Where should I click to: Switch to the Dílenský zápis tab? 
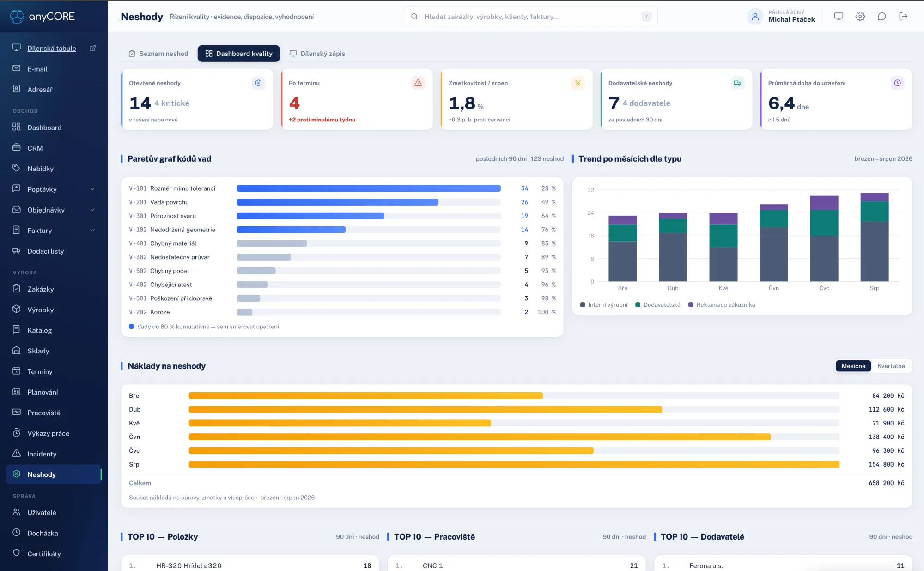tap(317, 54)
